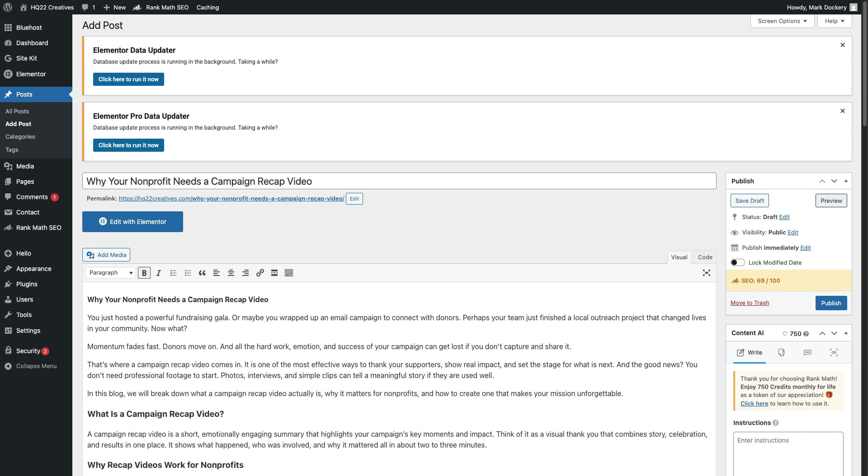868x476 pixels.
Task: Show help for Instructions field
Action: (776, 423)
